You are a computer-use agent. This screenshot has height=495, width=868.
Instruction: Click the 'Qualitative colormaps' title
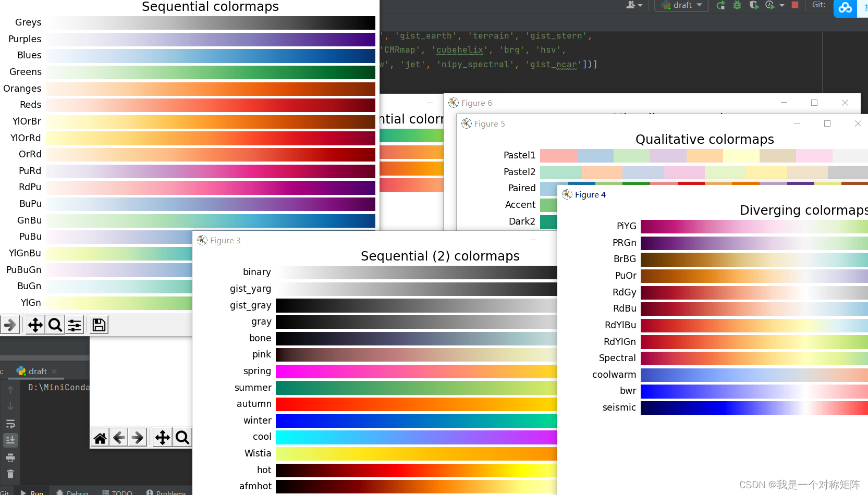click(705, 140)
